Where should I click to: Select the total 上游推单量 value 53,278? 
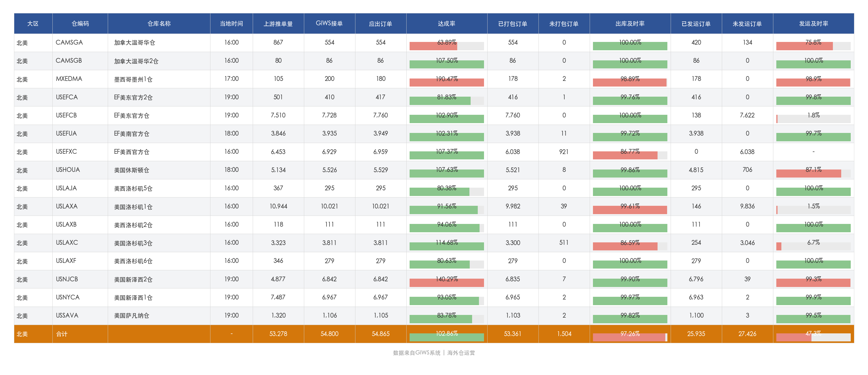(278, 334)
